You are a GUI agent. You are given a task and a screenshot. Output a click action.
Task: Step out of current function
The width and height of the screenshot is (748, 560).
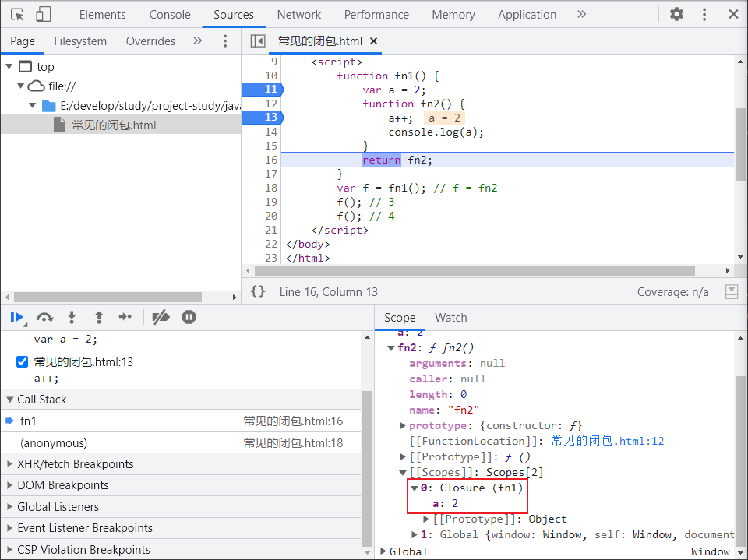click(99, 317)
